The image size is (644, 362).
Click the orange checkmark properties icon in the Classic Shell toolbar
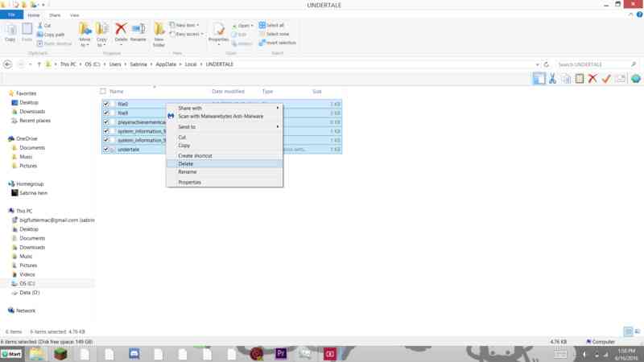606,78
